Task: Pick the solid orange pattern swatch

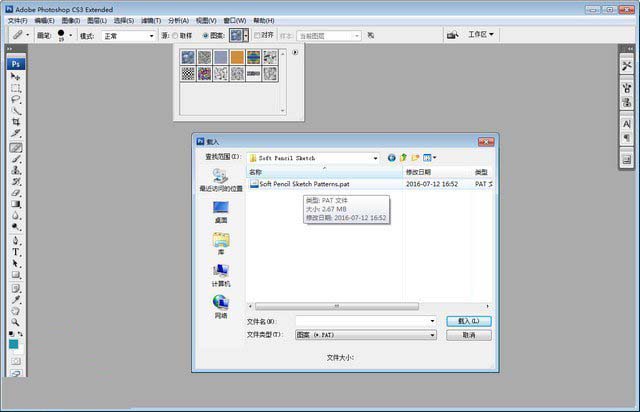Action: pyautogui.click(x=237, y=58)
